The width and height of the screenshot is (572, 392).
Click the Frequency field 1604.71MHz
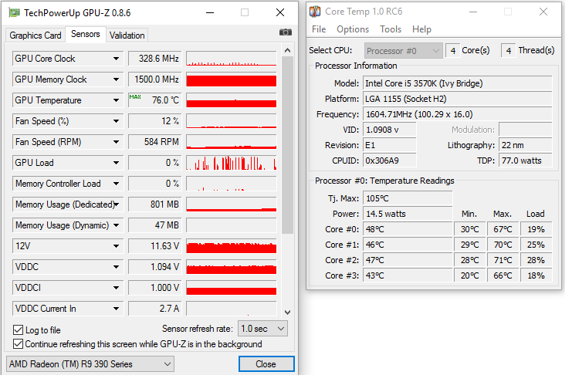[458, 114]
